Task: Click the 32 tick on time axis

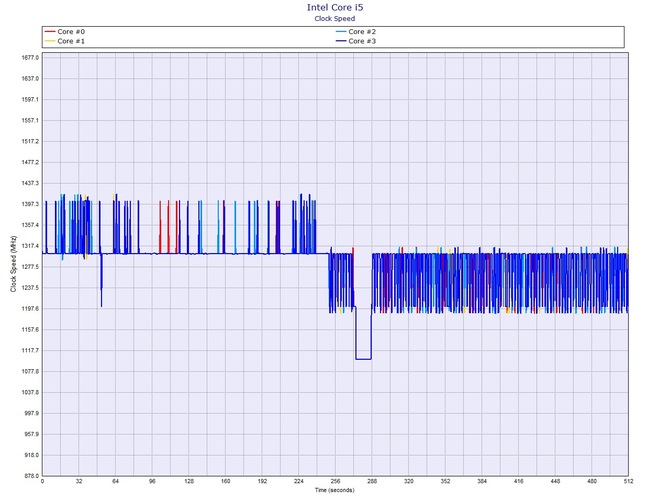Action: pyautogui.click(x=79, y=481)
